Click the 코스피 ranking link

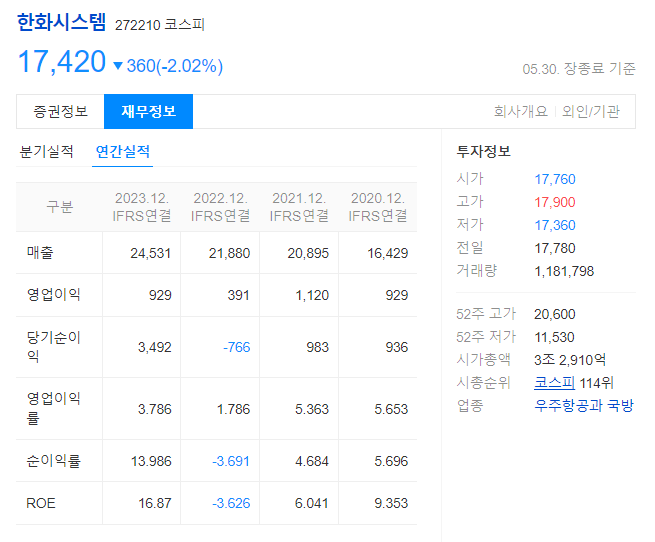tap(554, 382)
